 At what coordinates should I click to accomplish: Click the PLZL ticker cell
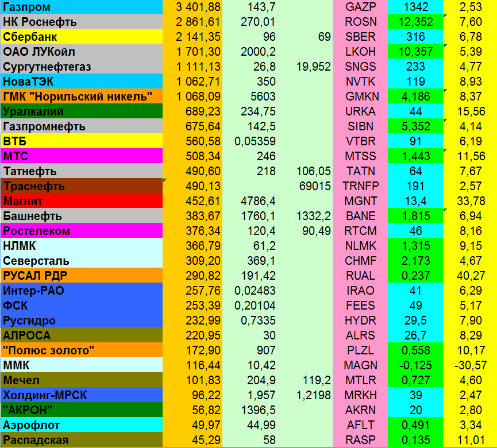(360, 350)
